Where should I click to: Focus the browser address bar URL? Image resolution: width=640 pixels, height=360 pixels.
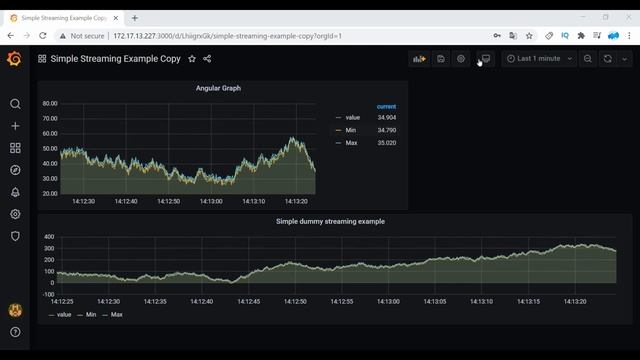click(x=227, y=36)
